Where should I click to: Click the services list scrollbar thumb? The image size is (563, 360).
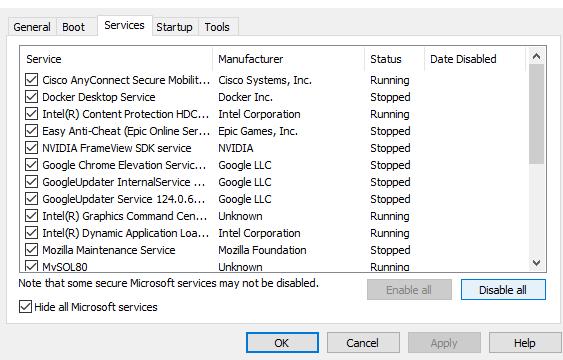click(x=536, y=114)
